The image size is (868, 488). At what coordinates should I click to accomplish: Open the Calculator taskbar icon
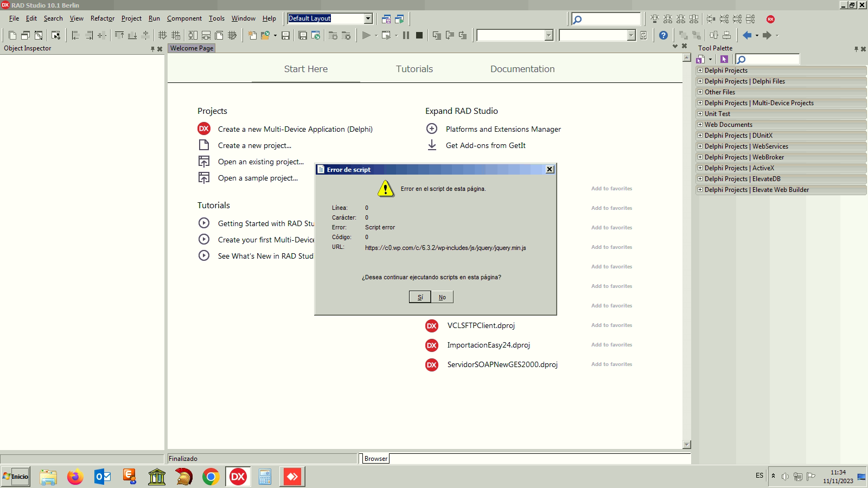click(265, 477)
